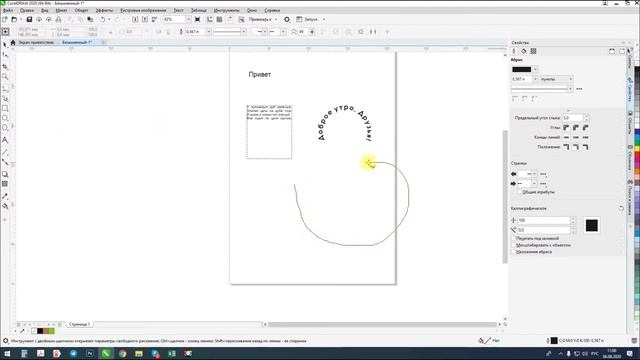Open the Text menu

[x=178, y=10]
